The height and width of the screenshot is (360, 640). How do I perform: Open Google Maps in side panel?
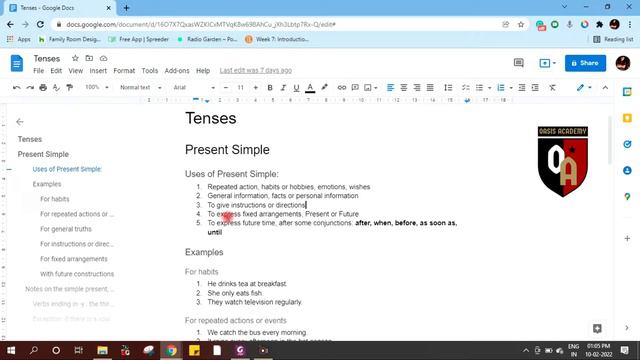[x=627, y=197]
